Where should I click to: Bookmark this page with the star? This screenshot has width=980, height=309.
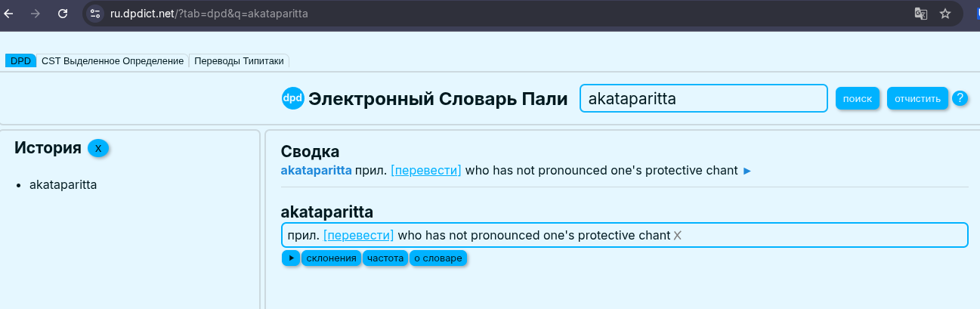944,14
